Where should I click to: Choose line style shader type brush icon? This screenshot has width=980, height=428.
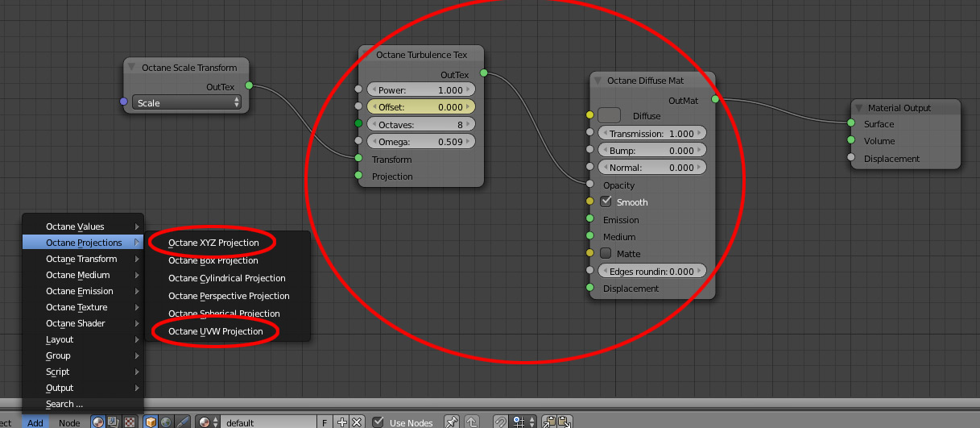click(x=182, y=422)
